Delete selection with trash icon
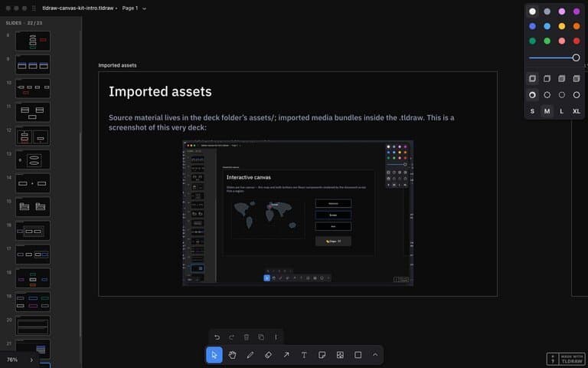This screenshot has width=588, height=368. [247, 337]
